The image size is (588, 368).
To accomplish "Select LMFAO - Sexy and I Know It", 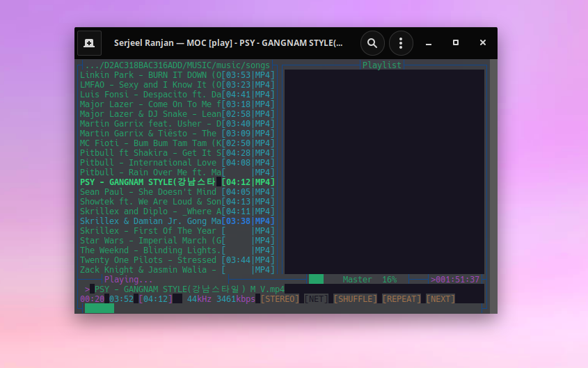I will point(177,85).
